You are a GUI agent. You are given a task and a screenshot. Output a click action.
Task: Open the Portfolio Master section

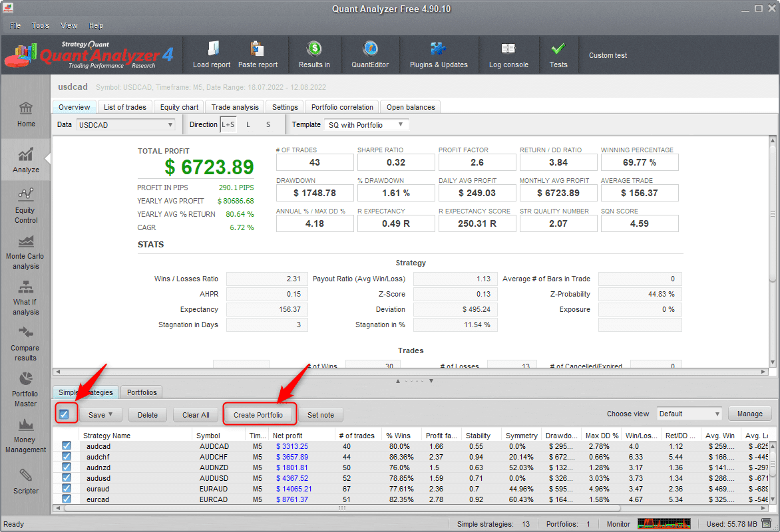pos(26,389)
